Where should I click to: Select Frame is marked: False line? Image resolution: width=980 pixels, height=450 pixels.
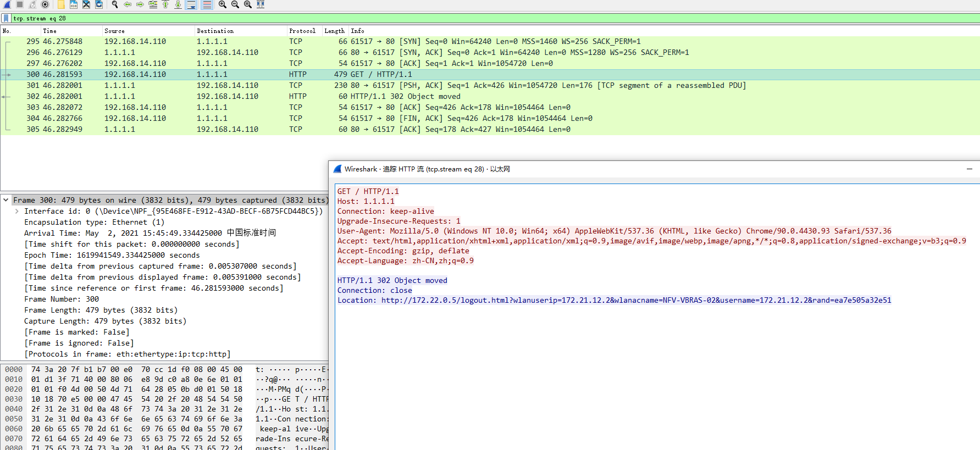click(77, 332)
